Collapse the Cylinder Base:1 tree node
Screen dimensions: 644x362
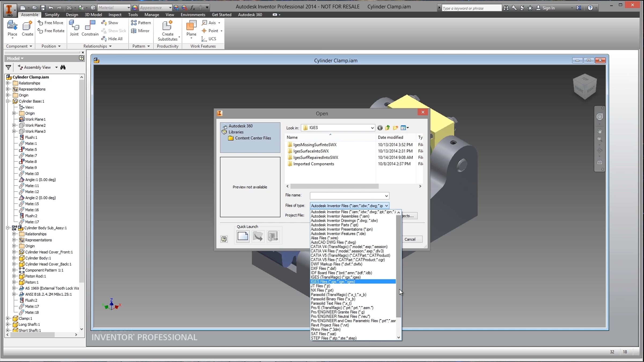click(8, 101)
